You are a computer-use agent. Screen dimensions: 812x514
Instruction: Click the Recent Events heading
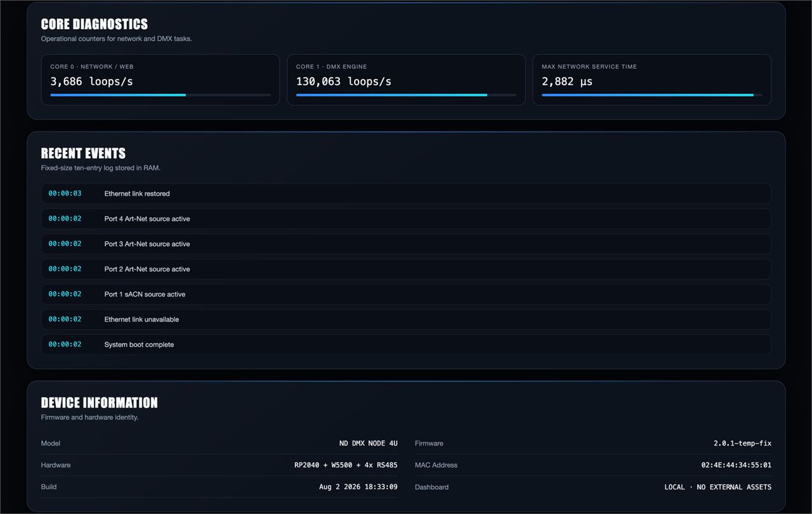point(83,153)
